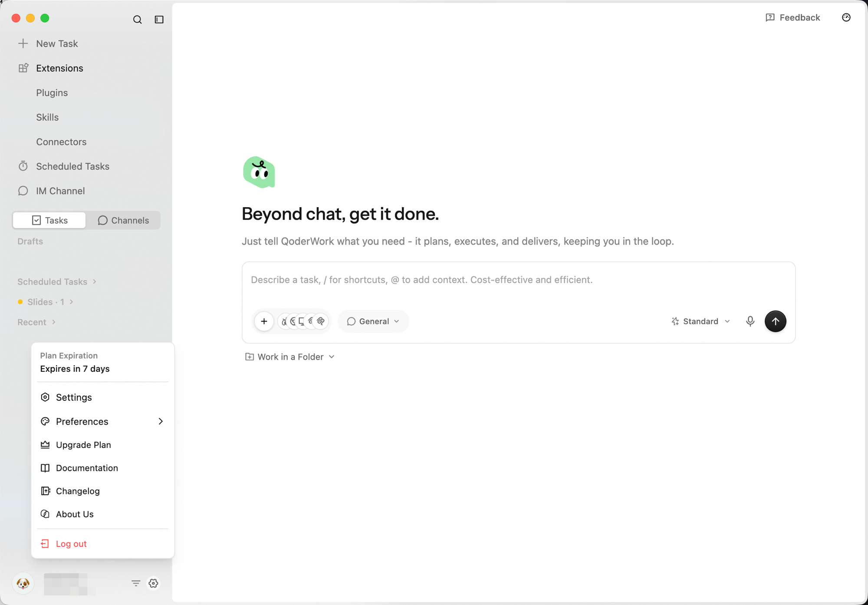Screen dimensions: 868x605
Task: Click the Preferences palette icon
Action: tap(45, 421)
